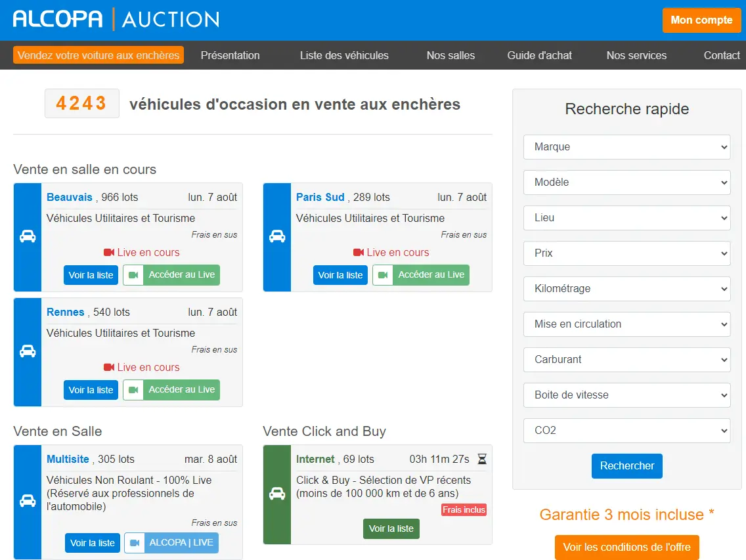Expand the CO2 dropdown
Viewport: 746px width, 560px height.
626,431
